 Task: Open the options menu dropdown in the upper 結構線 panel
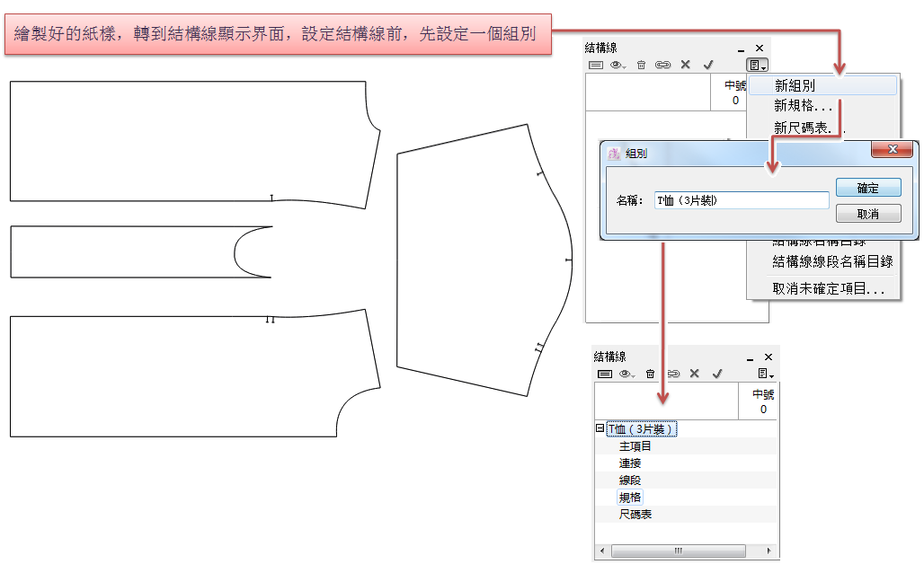point(756,65)
